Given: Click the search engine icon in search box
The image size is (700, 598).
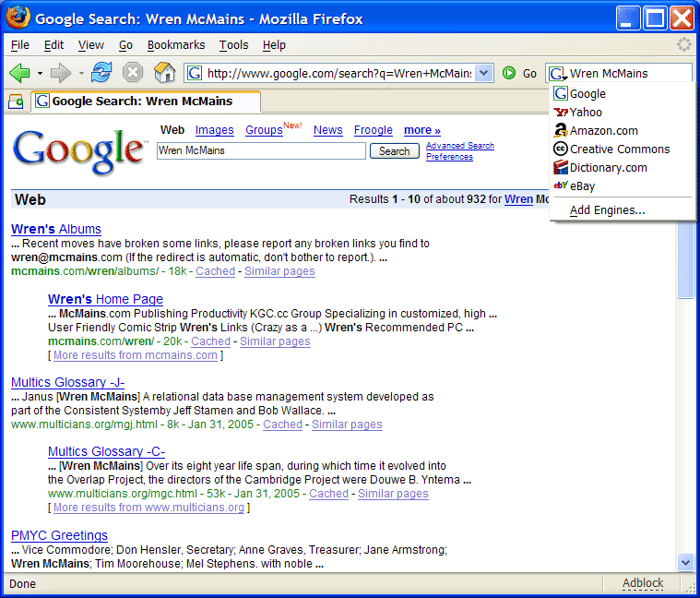Looking at the screenshot, I should point(558,73).
